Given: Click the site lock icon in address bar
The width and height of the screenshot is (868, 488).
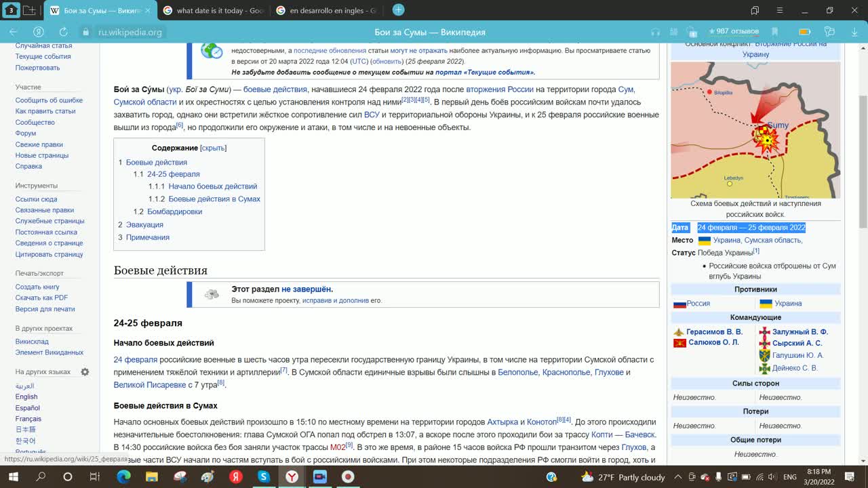Looking at the screenshot, I should coord(85,32).
